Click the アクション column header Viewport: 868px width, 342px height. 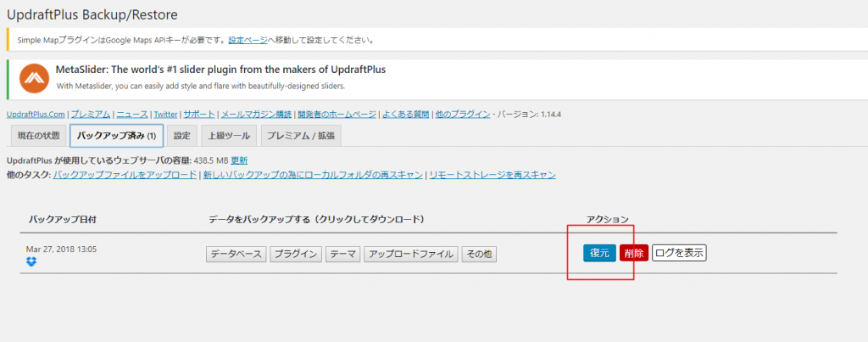point(607,220)
